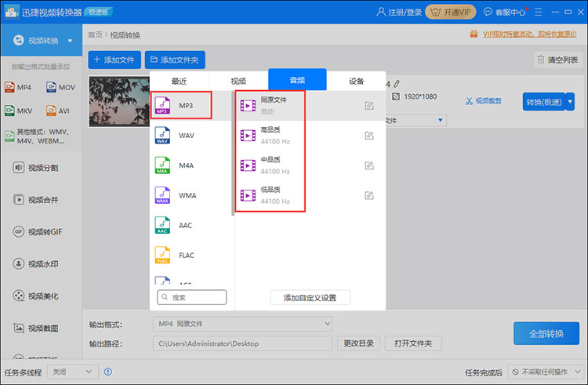588x385 pixels.
Task: Open 视频美化 tool
Action: pyautogui.click(x=36, y=296)
